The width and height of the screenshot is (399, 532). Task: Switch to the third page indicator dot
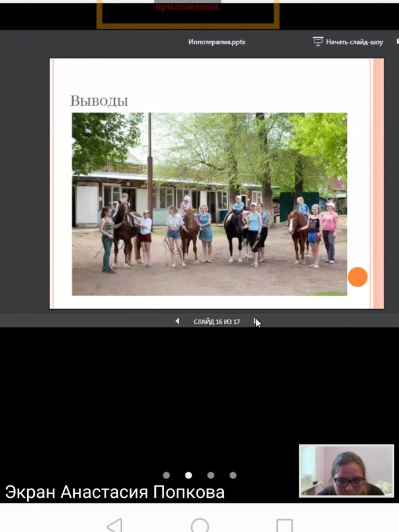click(211, 475)
